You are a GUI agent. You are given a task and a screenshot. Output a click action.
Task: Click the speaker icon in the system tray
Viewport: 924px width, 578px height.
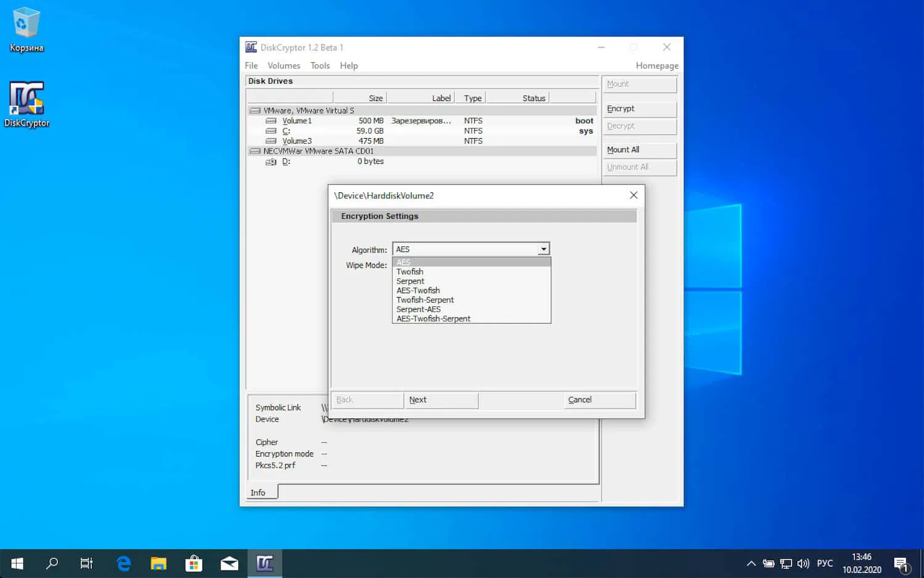coord(803,563)
